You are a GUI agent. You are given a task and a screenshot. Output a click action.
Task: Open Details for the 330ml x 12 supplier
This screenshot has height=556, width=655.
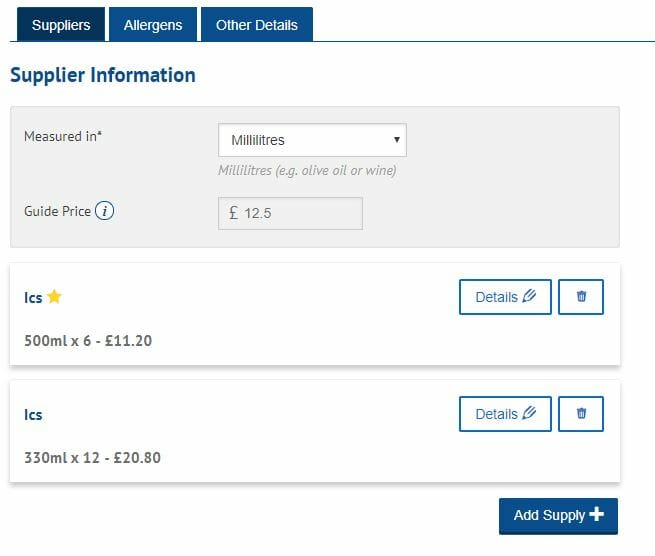coord(505,414)
